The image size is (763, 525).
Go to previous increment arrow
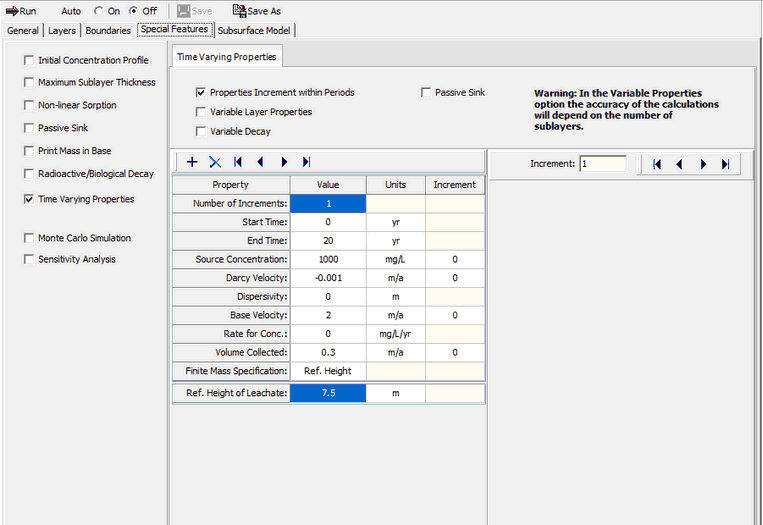point(680,164)
